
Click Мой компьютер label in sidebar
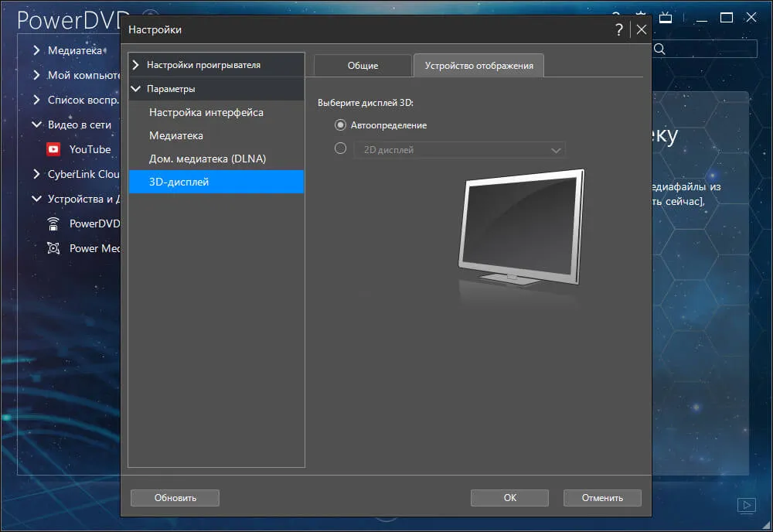[83, 75]
